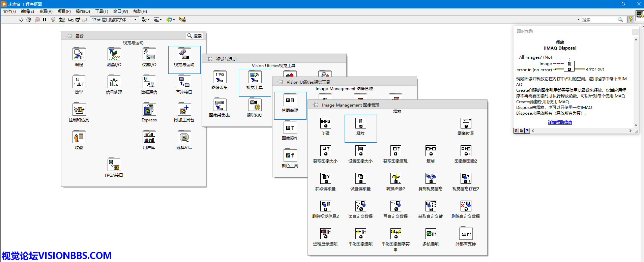Image resolution: width=644 pixels, height=262 pixels.
Task: Toggle the help window lock icon
Action: point(522,131)
